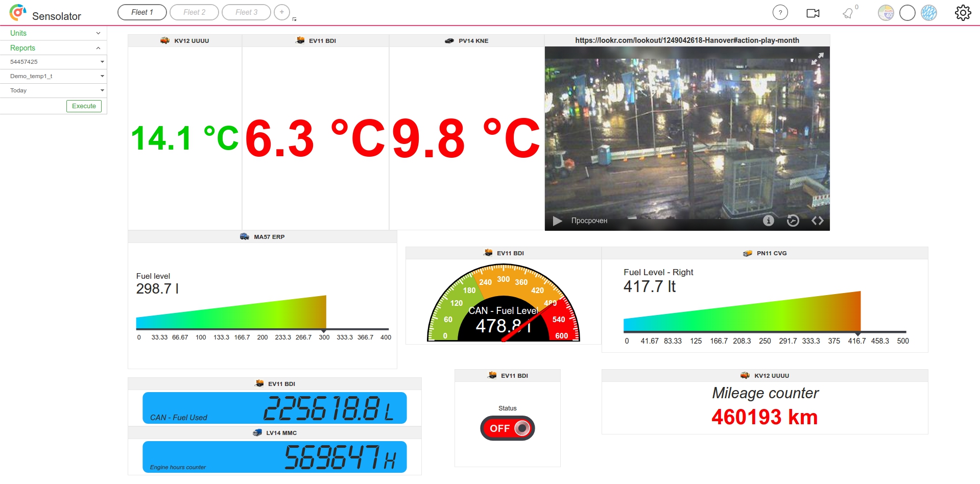
Task: Switch to the Fleet 2 tab
Action: [194, 12]
